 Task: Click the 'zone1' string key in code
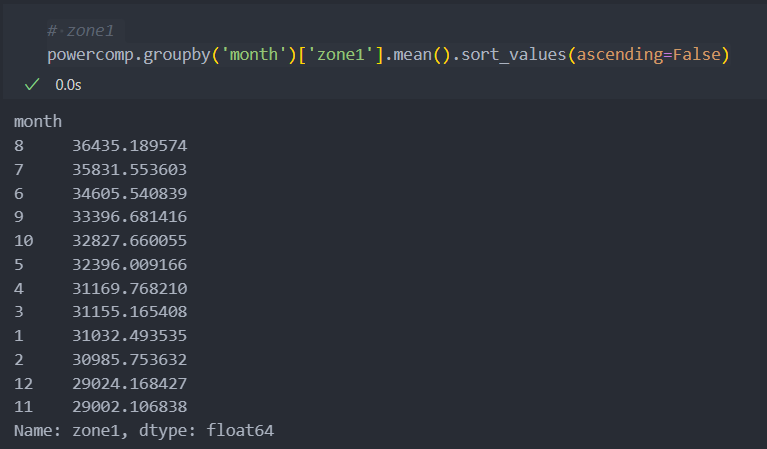point(340,54)
